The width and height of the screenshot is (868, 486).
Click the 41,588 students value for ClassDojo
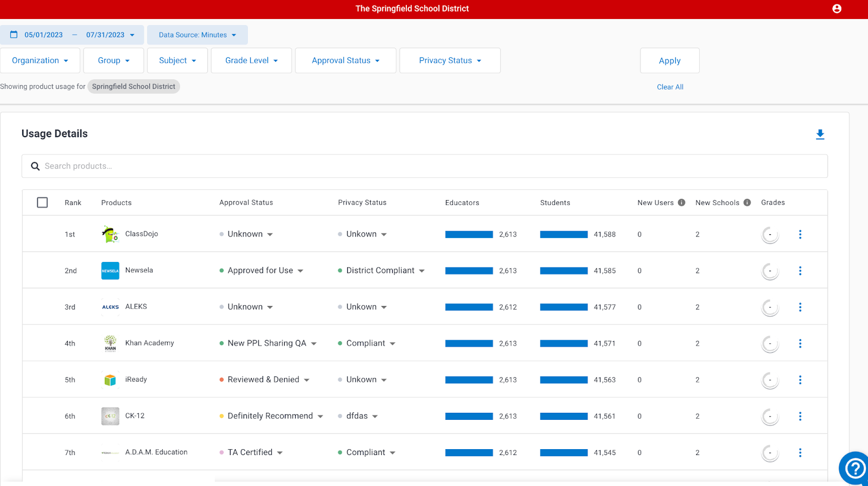pos(604,234)
